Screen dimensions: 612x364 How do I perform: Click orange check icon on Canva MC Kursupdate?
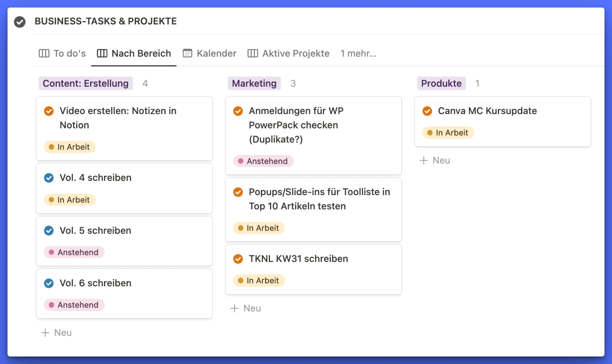pyautogui.click(x=427, y=111)
